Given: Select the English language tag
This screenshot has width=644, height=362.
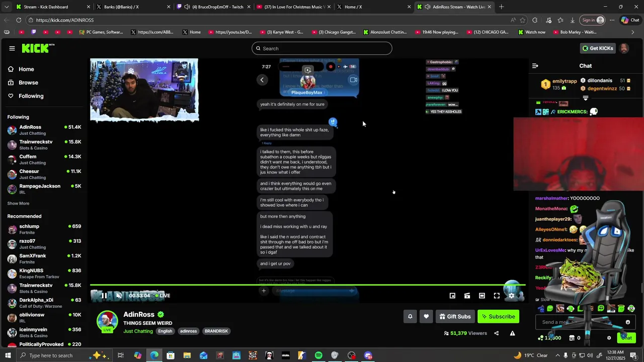Looking at the screenshot, I should point(165,331).
